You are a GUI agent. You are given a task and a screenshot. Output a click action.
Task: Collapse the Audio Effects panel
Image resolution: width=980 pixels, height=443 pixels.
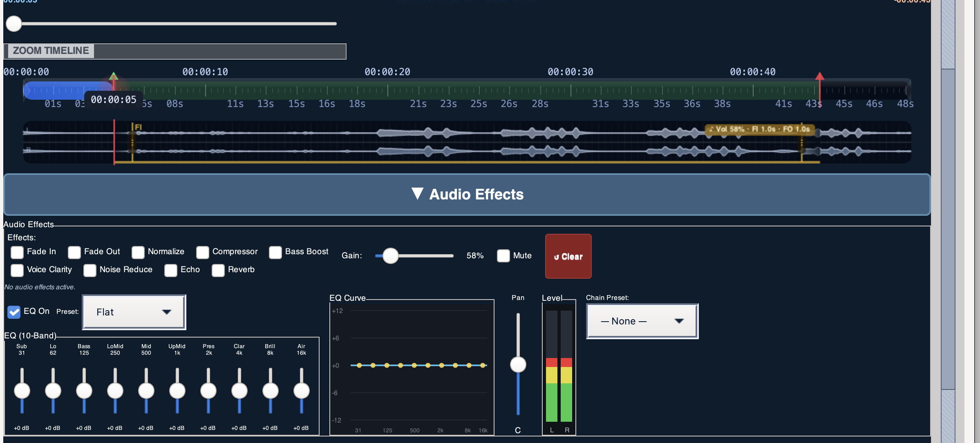(x=467, y=195)
